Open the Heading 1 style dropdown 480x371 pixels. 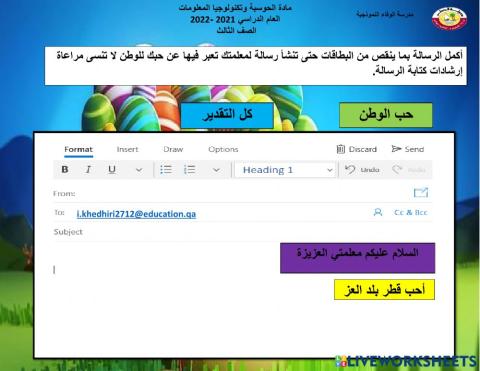285,170
